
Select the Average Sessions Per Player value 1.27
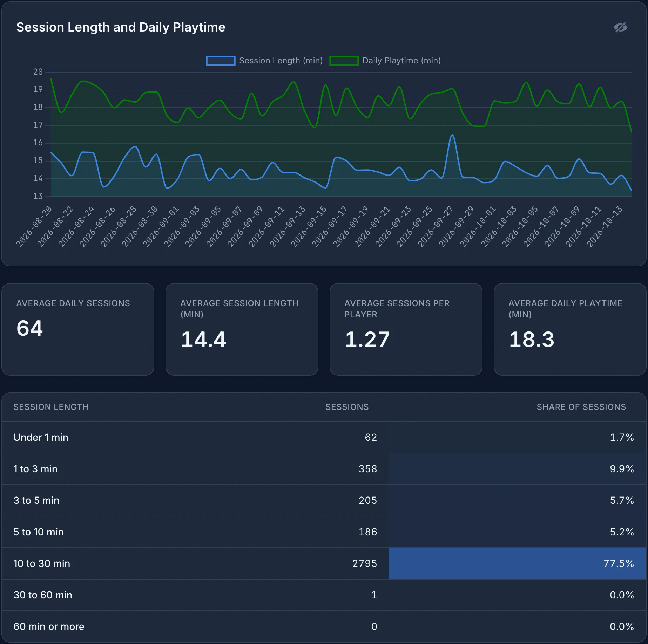point(367,340)
